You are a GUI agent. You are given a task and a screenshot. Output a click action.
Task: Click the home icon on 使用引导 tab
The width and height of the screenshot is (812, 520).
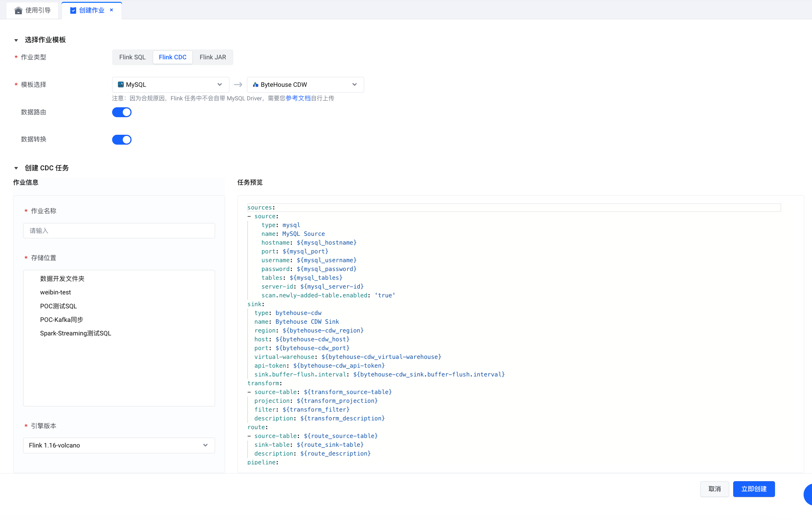coord(18,11)
